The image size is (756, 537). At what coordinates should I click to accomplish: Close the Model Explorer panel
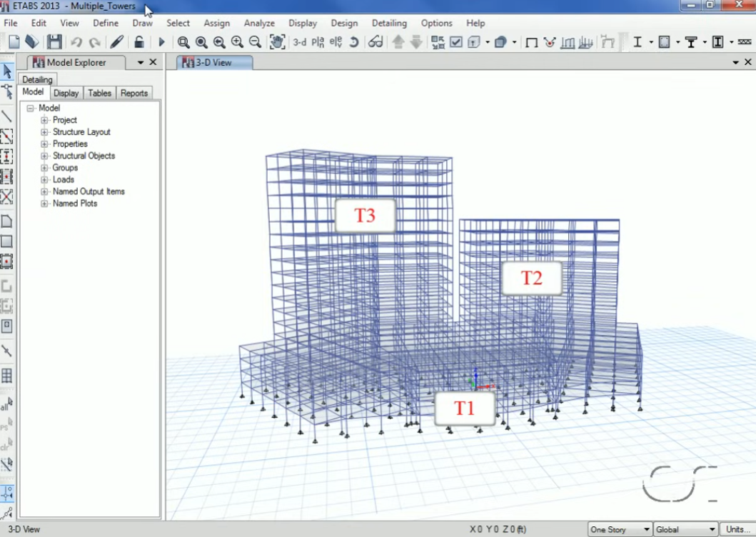(x=153, y=62)
